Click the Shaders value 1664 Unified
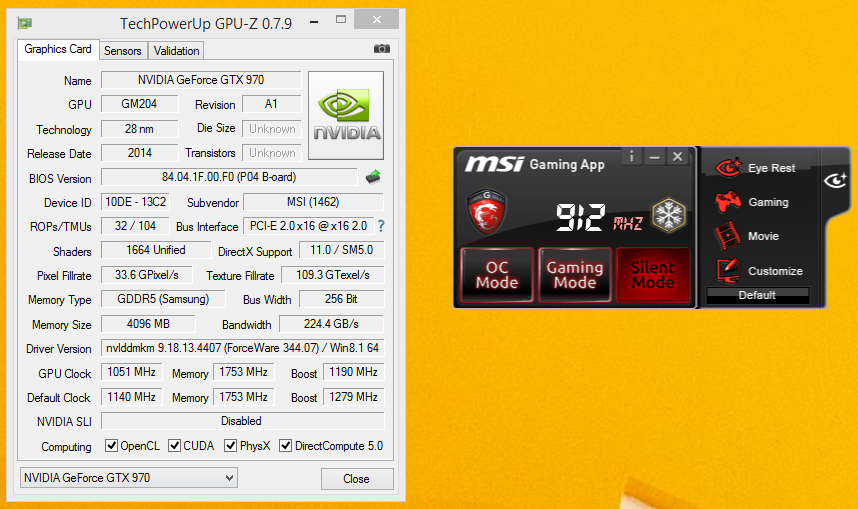The image size is (858, 509). click(x=156, y=250)
